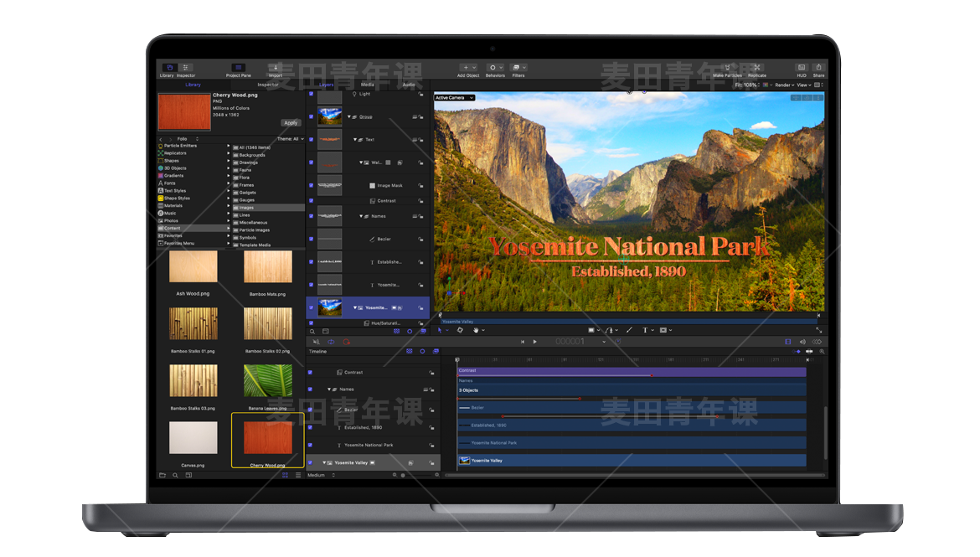Click the timeline zoom slider handle
The image size is (980, 557).
click(403, 476)
